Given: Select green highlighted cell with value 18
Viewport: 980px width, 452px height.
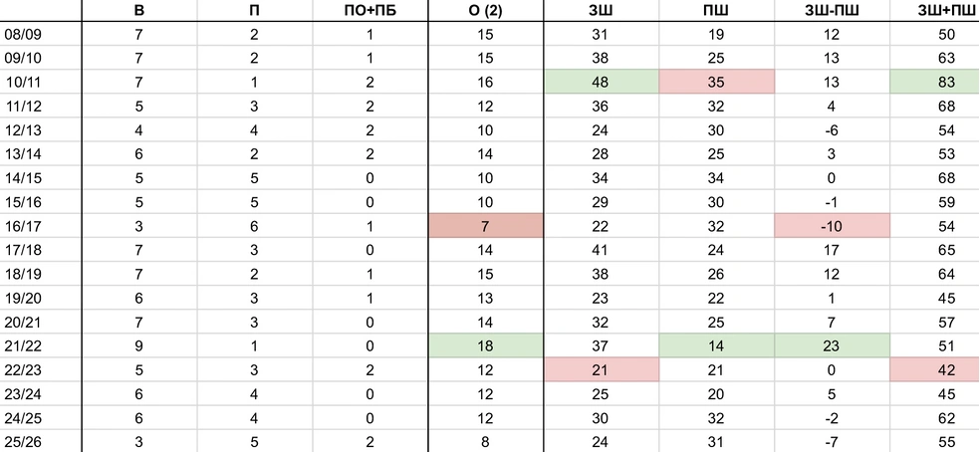Looking at the screenshot, I should (485, 345).
